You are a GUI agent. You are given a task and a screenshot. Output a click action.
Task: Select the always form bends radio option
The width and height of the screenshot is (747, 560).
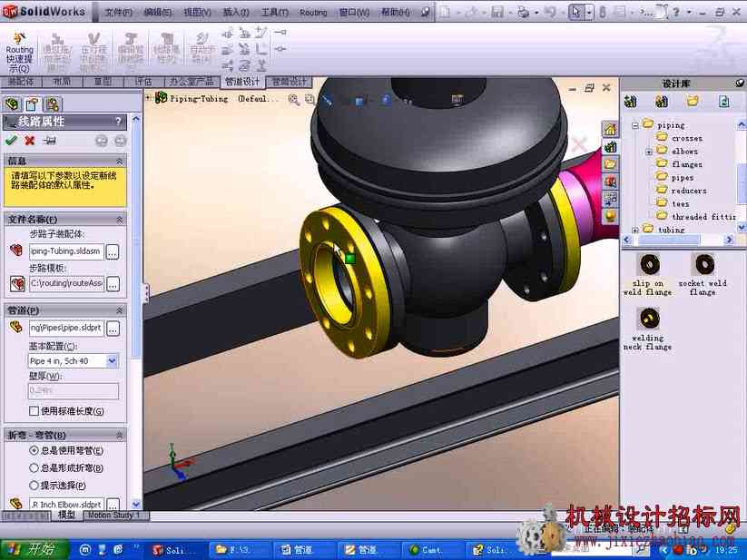[x=34, y=467]
